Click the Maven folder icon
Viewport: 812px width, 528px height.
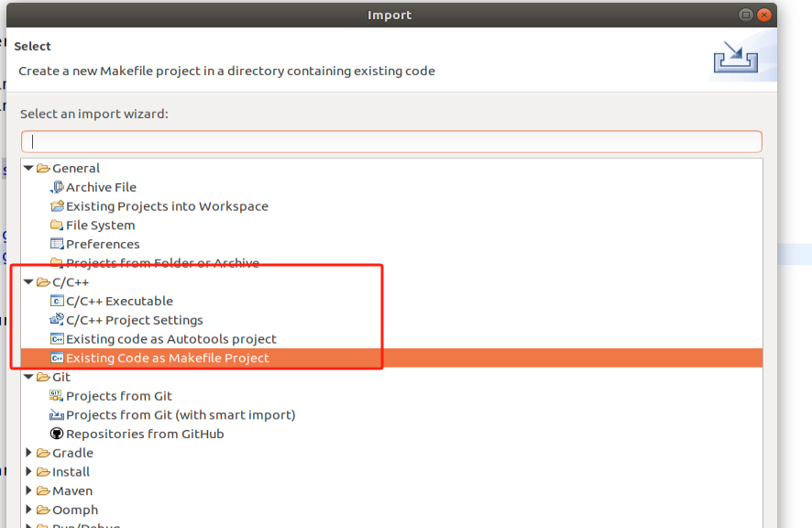(x=43, y=490)
